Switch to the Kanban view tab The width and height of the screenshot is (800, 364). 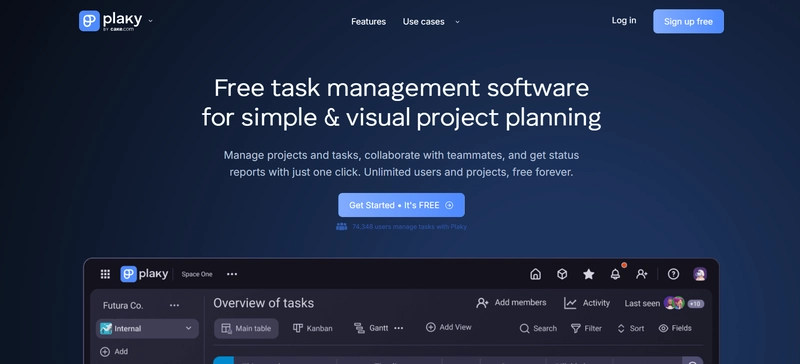click(313, 328)
